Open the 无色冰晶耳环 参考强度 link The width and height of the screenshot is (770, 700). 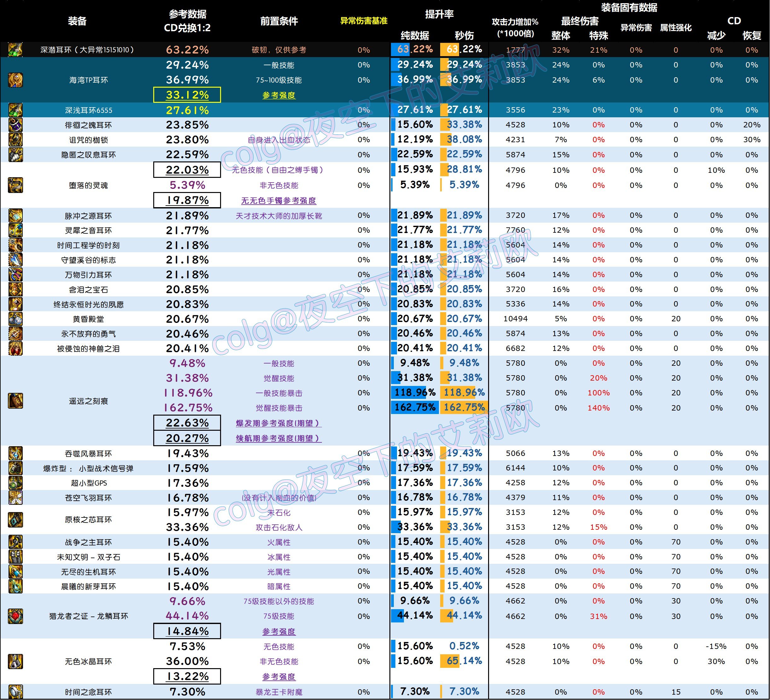click(279, 677)
